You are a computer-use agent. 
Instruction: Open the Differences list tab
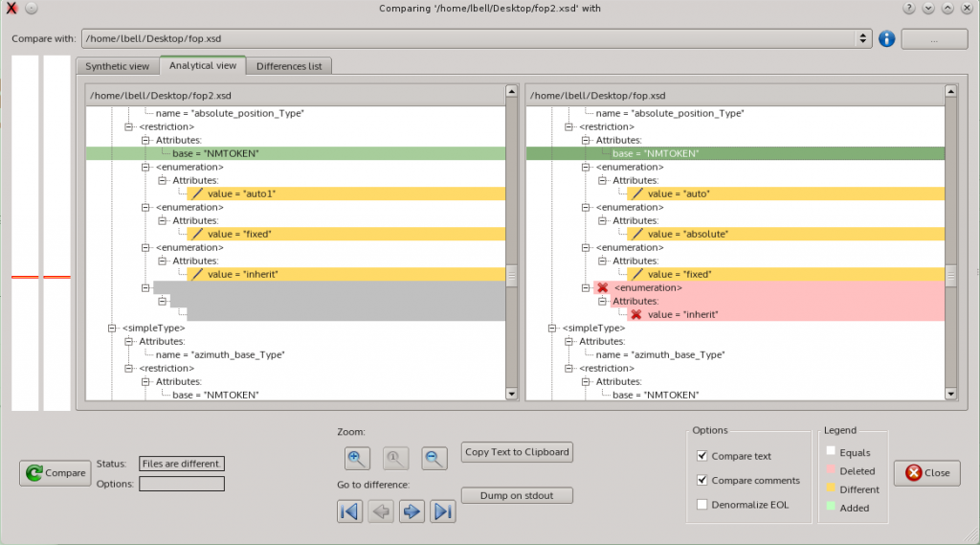click(290, 66)
